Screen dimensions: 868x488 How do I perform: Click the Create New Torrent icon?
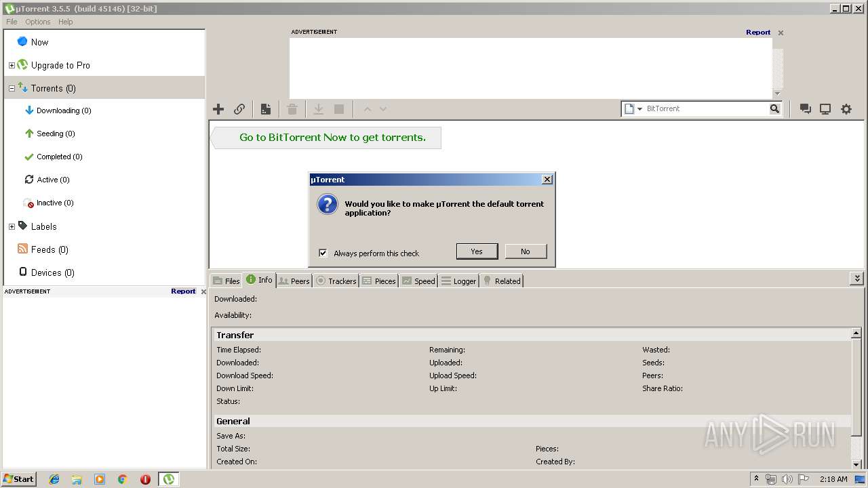[266, 109]
